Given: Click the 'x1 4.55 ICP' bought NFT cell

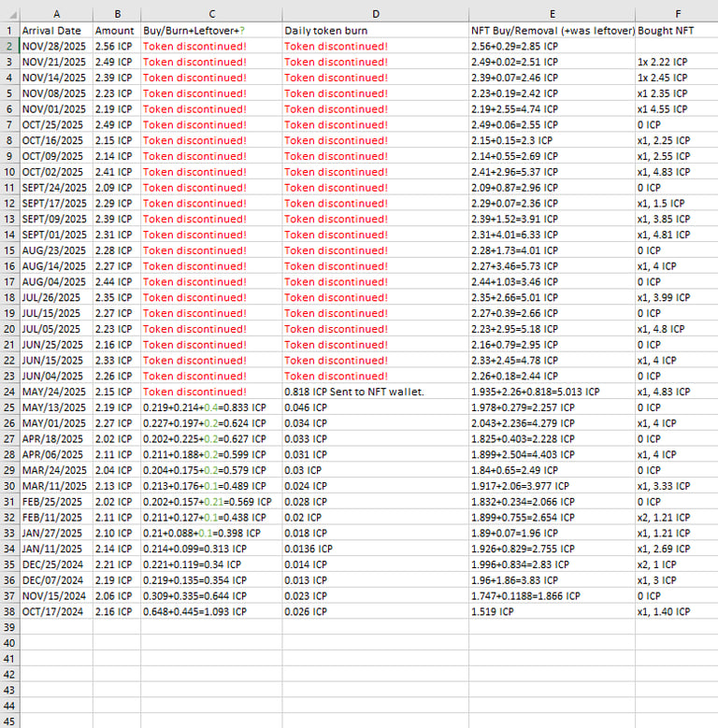Looking at the screenshot, I should 677,109.
